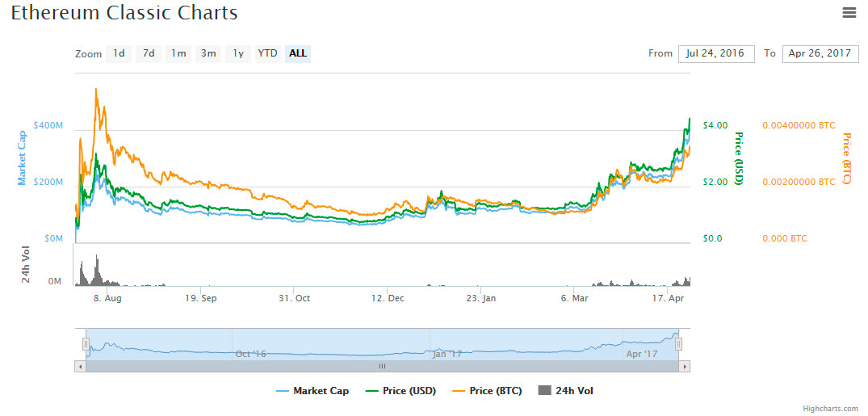
Task: Grab the navigator left range handle
Action: click(86, 344)
